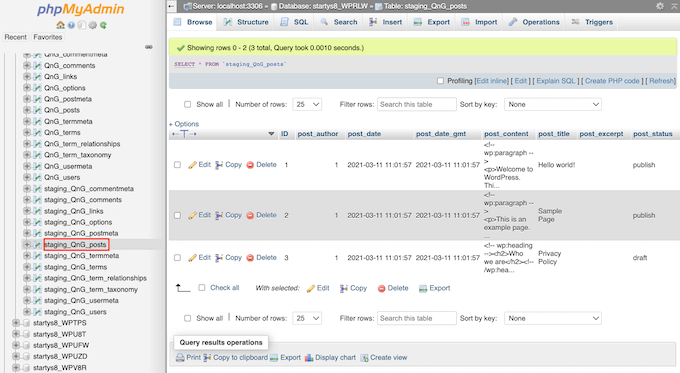Open the Search tab
This screenshot has height=373, width=680.
point(339,22)
